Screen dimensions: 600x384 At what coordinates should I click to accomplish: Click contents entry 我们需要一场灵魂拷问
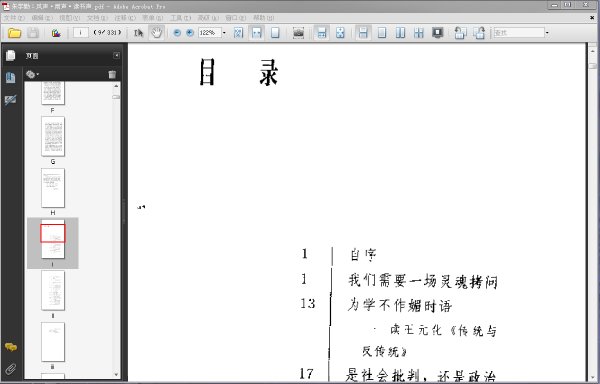(x=423, y=281)
